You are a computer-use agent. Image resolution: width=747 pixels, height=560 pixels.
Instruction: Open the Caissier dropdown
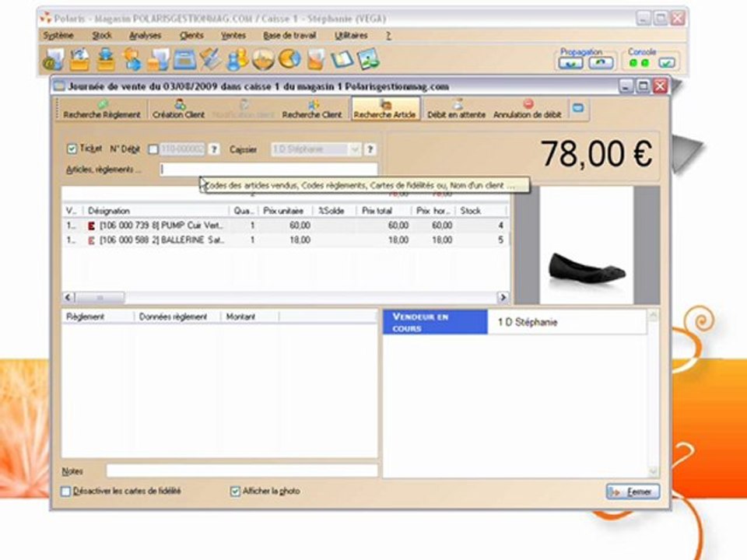click(355, 149)
